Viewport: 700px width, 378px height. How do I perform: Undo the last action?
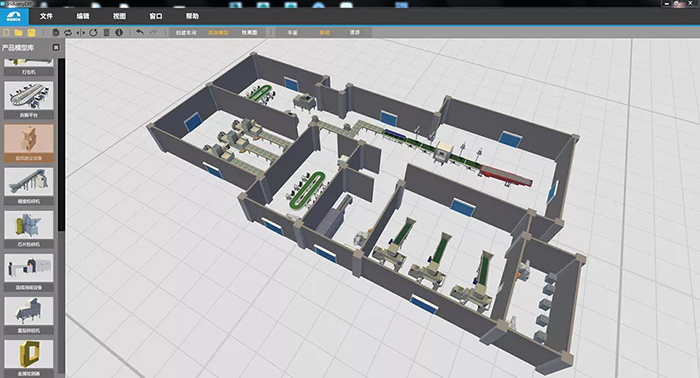pyautogui.click(x=140, y=32)
